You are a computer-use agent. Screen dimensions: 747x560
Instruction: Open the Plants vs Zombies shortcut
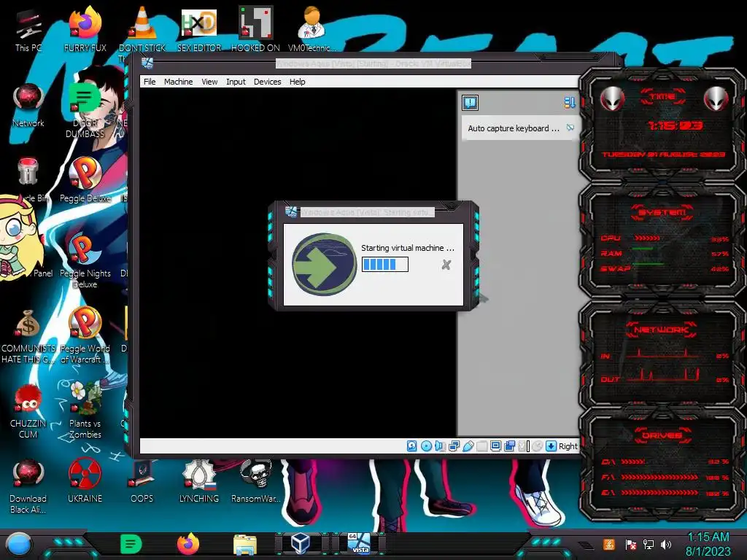(x=85, y=411)
